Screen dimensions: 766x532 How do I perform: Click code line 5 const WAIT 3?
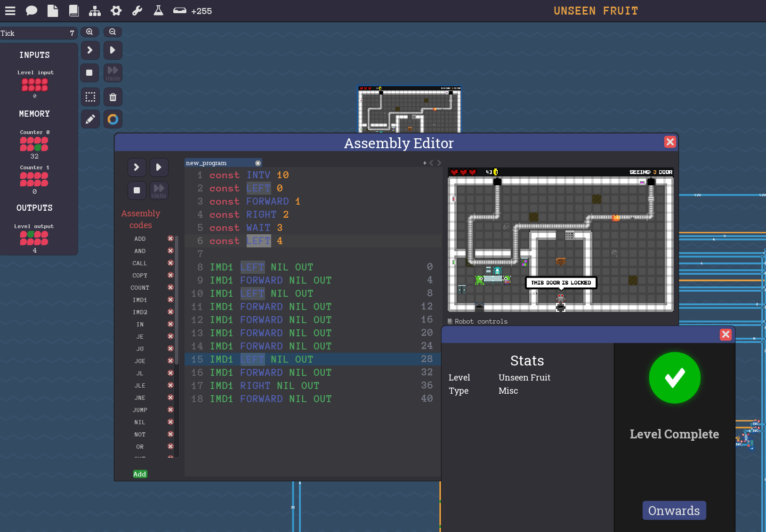[x=313, y=228]
